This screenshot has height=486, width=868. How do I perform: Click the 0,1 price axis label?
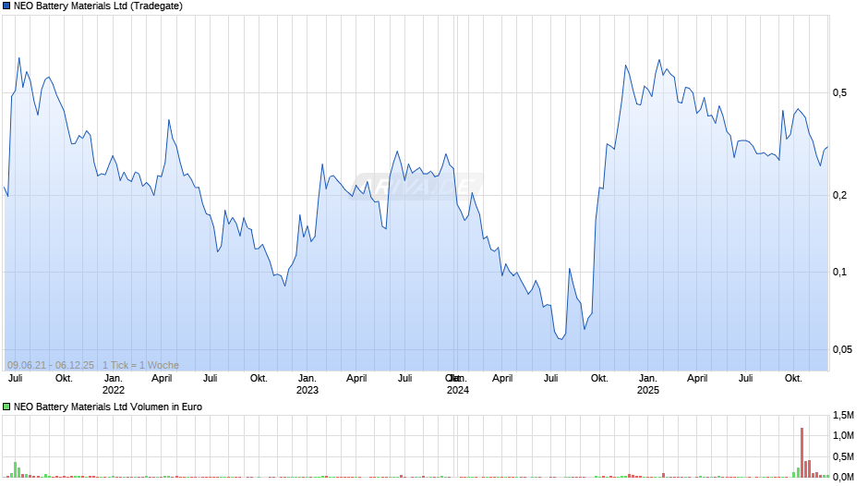coord(839,272)
